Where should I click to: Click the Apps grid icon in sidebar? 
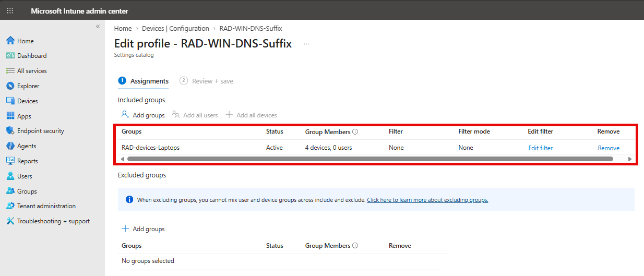tap(10, 116)
